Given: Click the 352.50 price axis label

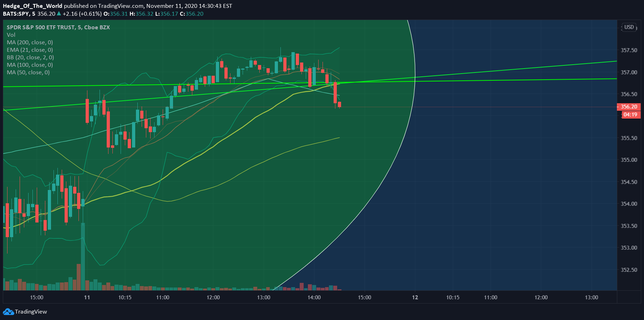Looking at the screenshot, I should coord(629,270).
